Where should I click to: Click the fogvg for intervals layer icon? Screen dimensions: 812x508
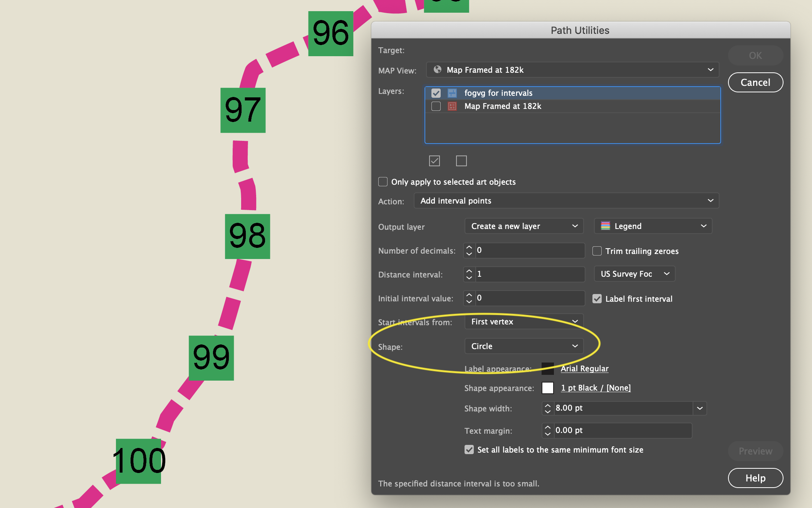[x=452, y=93]
